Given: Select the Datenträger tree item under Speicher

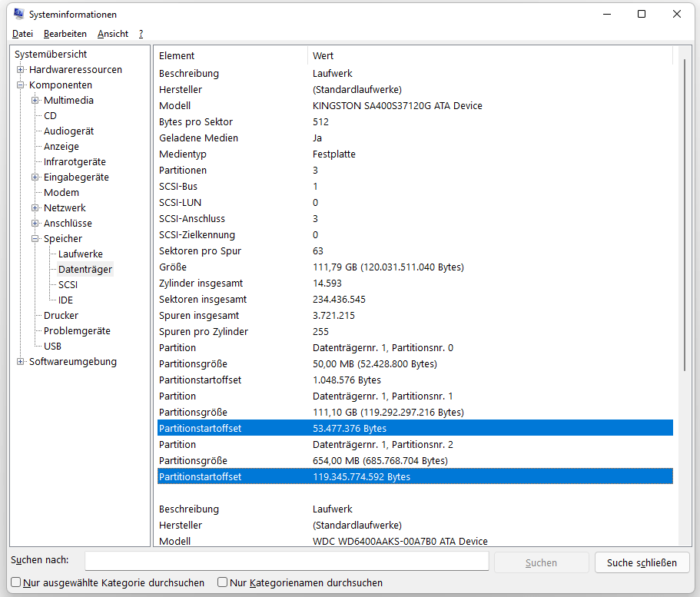Looking at the screenshot, I should tap(85, 269).
